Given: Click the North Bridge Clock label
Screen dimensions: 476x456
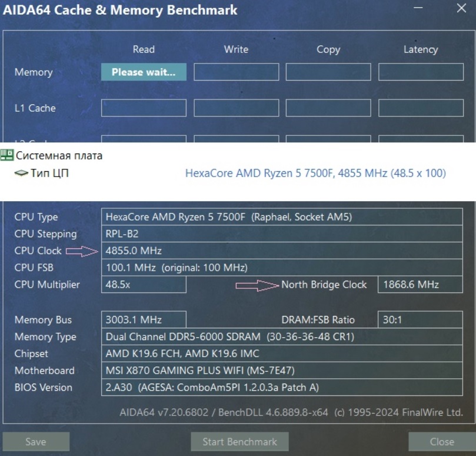Looking at the screenshot, I should click(x=324, y=285).
